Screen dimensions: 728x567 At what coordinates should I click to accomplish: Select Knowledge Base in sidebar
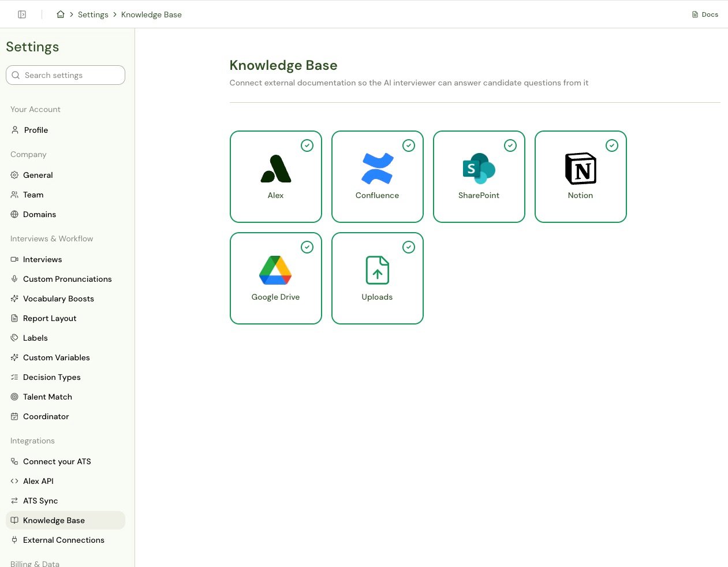[x=65, y=520]
